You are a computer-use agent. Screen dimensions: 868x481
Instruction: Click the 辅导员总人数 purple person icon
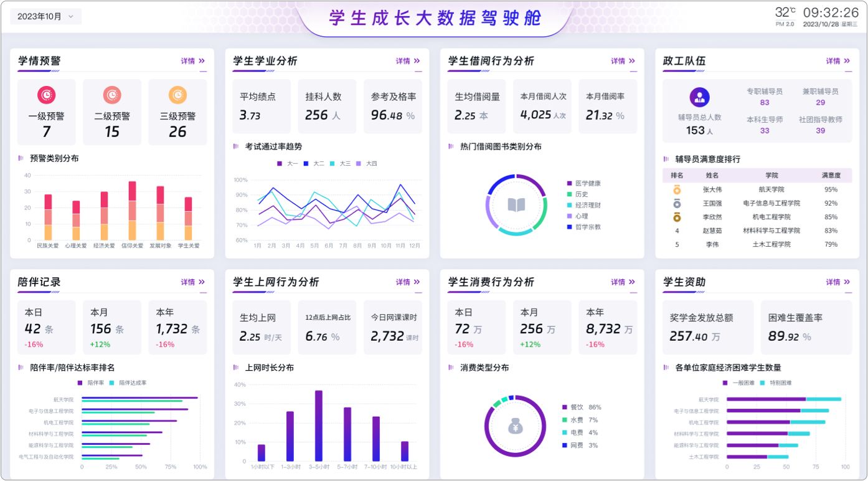pyautogui.click(x=699, y=97)
